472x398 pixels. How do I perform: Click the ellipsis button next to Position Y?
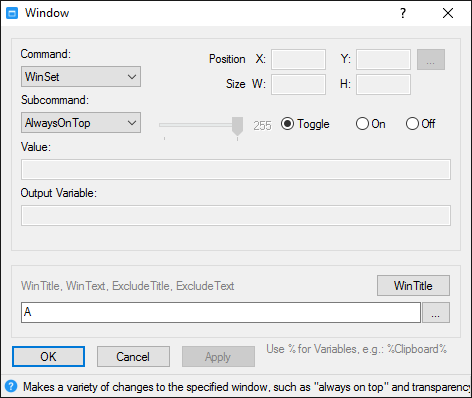[431, 60]
